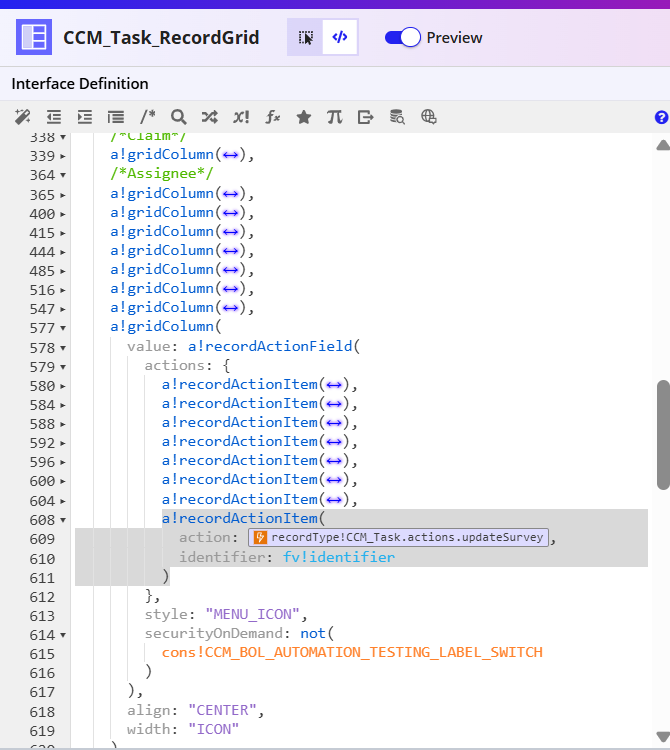This screenshot has width=670, height=750.
Task: Click the Interface Definition header
Action: click(x=80, y=84)
